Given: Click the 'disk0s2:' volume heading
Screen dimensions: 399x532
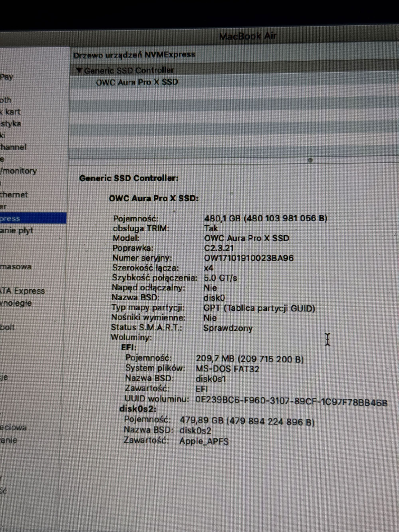Looking at the screenshot, I should (138, 409).
